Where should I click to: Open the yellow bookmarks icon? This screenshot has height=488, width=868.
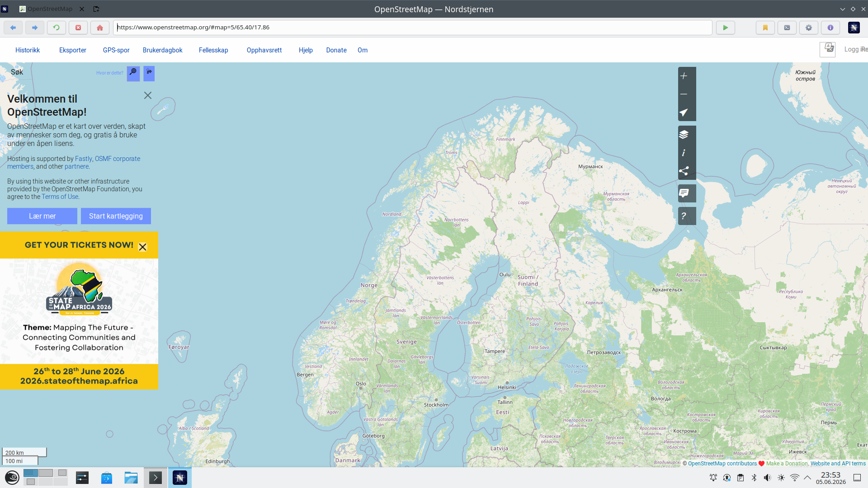(x=765, y=28)
